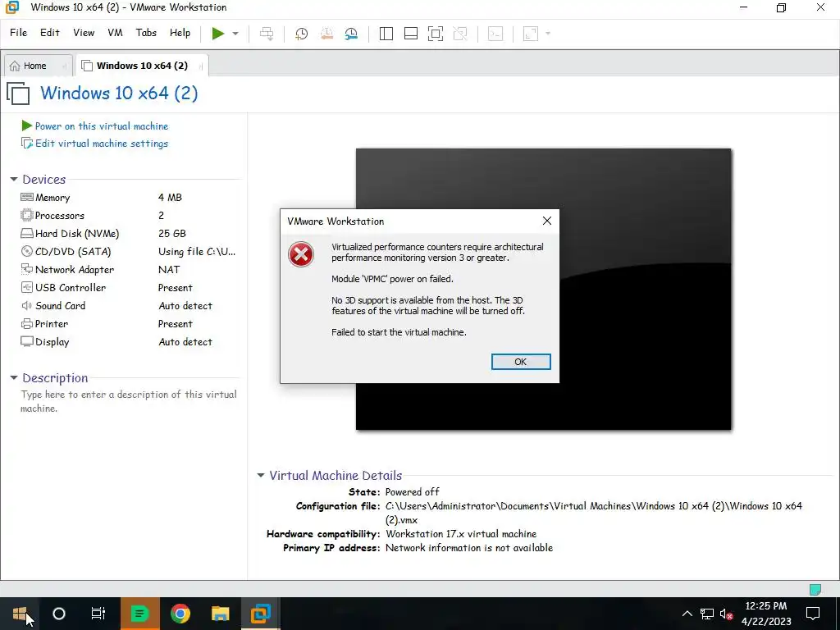Open Task View on the taskbar
This screenshot has width=840, height=630.
click(x=98, y=614)
